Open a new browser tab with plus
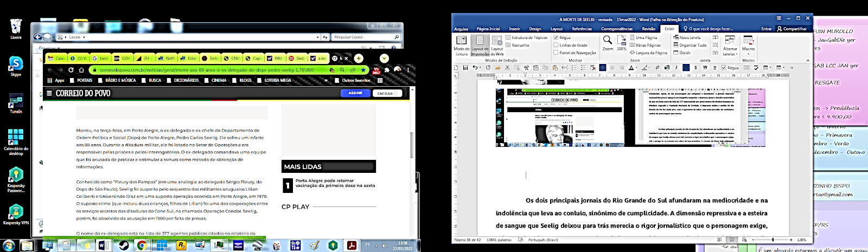Viewport: 868px width, 252px height. pyautogui.click(x=359, y=58)
